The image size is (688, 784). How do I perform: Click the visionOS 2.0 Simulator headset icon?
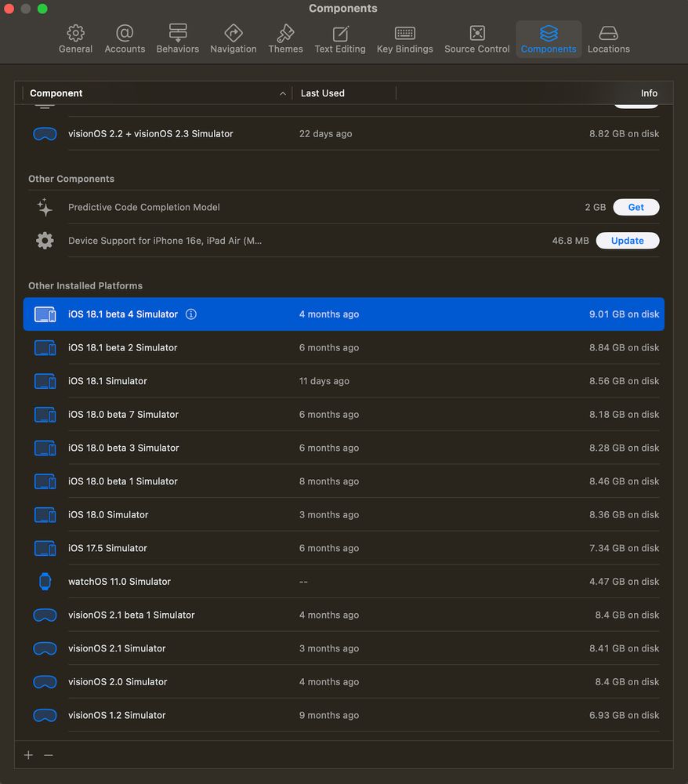45,682
